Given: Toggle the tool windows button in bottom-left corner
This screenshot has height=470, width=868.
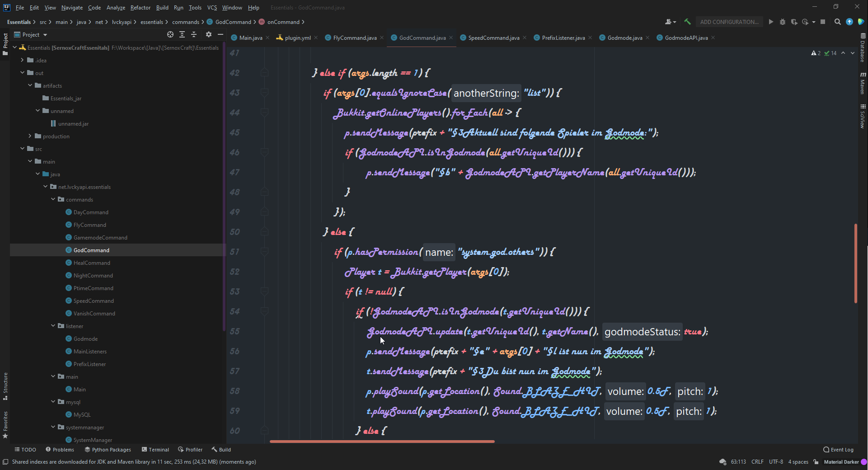Looking at the screenshot, I should tap(5, 462).
